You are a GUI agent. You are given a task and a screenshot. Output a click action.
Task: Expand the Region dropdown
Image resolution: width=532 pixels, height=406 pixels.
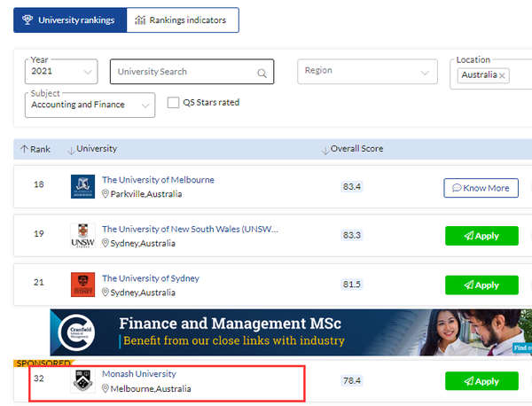367,71
